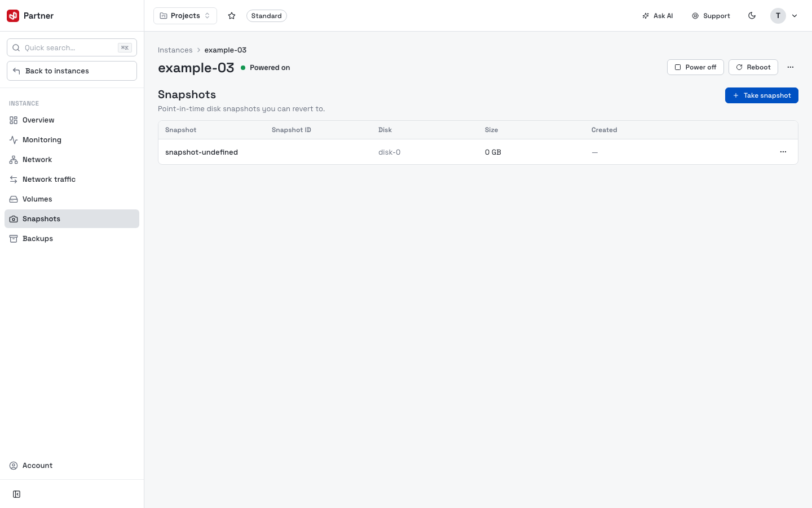
Task: Toggle dark mode moon icon
Action: (752, 16)
